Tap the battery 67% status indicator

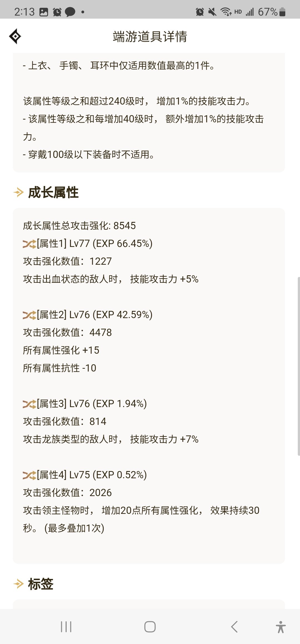click(271, 12)
